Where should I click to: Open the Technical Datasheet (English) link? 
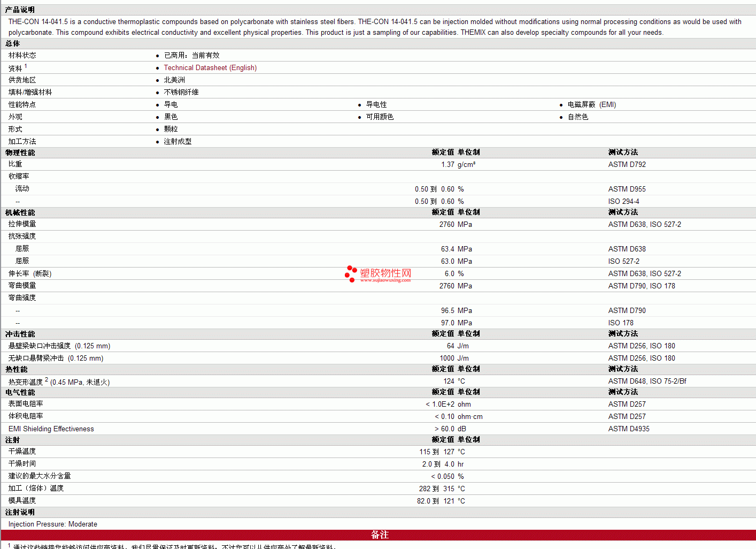[210, 68]
